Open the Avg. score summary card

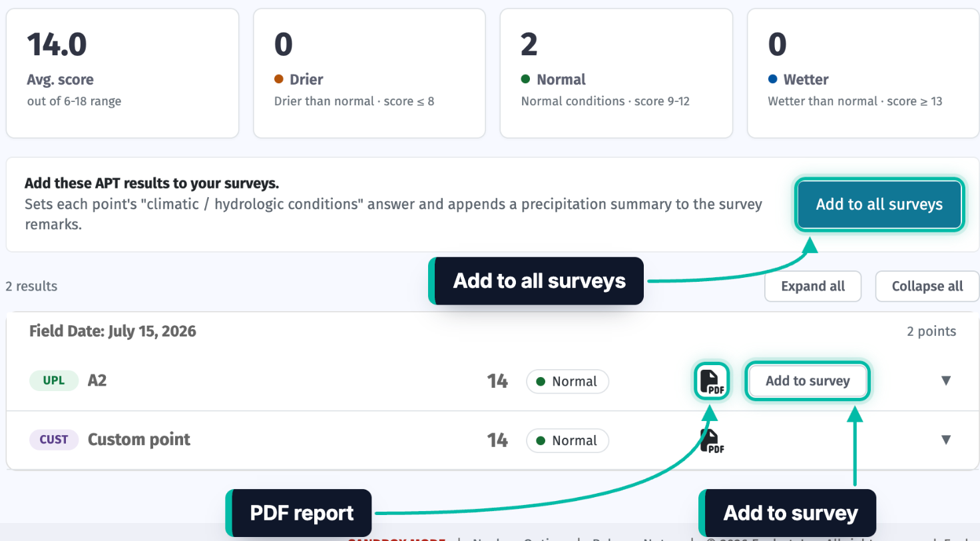click(122, 73)
